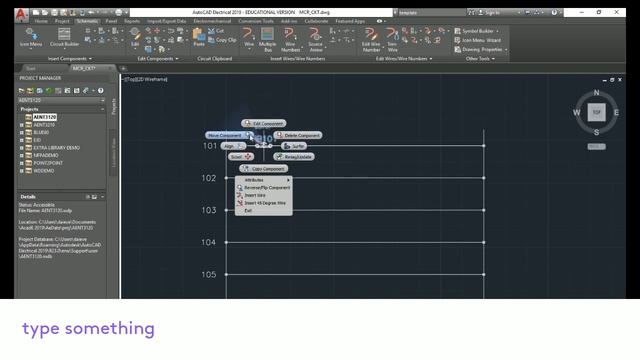Image resolution: width=640 pixels, height=360 pixels.
Task: Expand the AENT3210 project node
Action: click(x=22, y=125)
